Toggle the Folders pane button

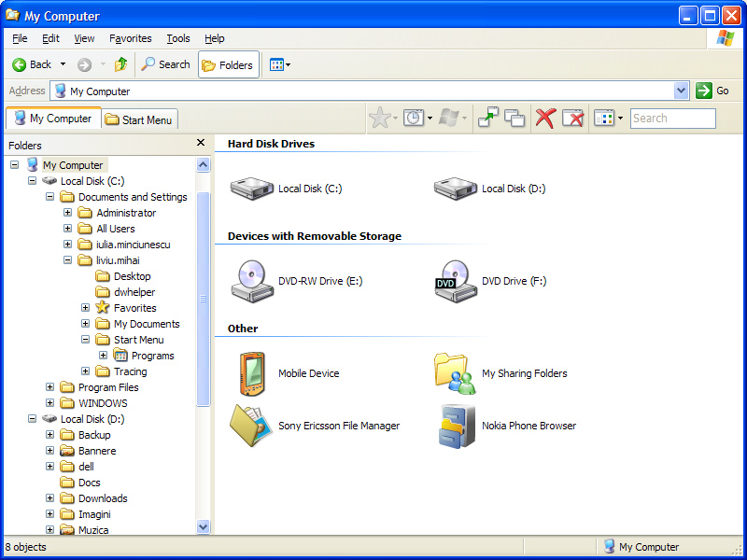228,64
